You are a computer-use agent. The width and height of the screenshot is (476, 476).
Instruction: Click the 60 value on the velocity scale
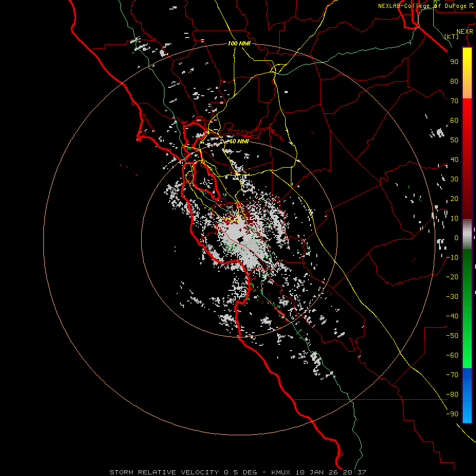coord(454,121)
